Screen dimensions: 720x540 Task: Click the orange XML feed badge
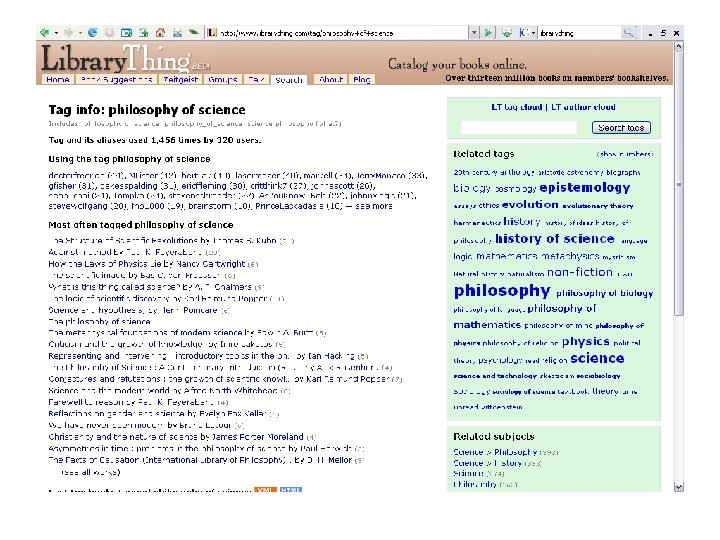265,489
